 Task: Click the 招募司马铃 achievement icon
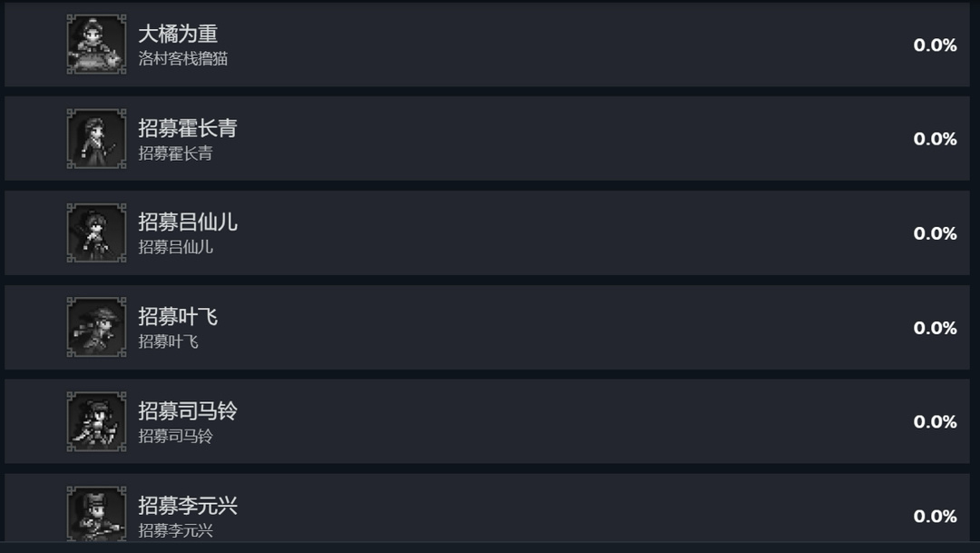[x=95, y=420]
